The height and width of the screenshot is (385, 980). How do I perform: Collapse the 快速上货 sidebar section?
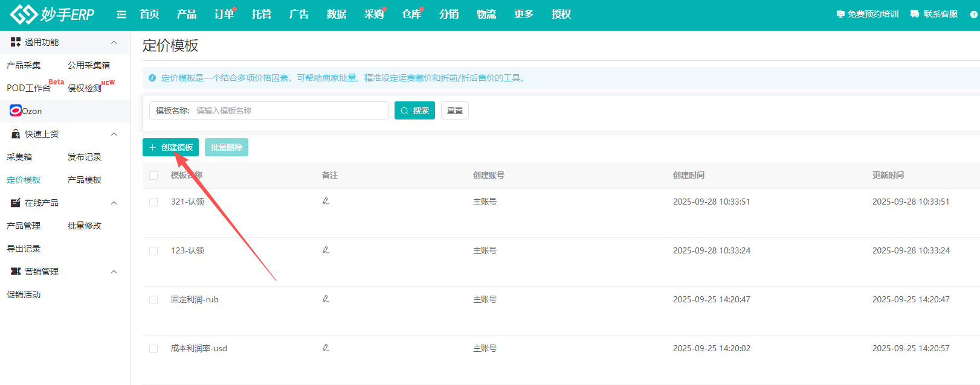[x=114, y=134]
